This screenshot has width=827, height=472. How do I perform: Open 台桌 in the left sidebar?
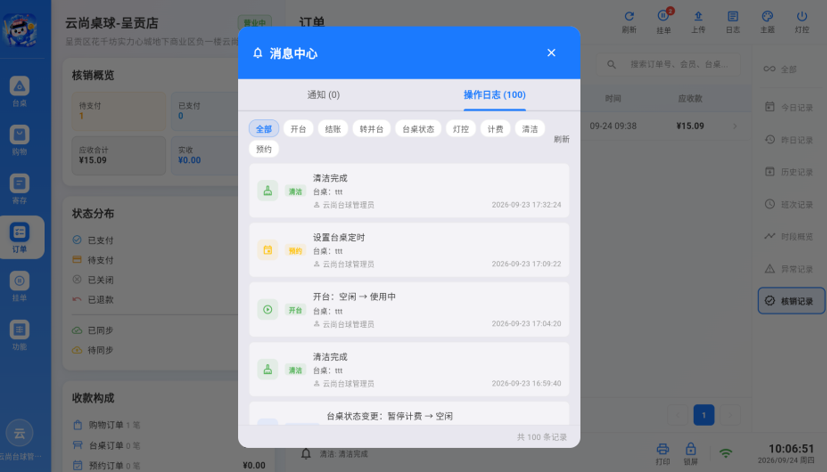click(20, 91)
